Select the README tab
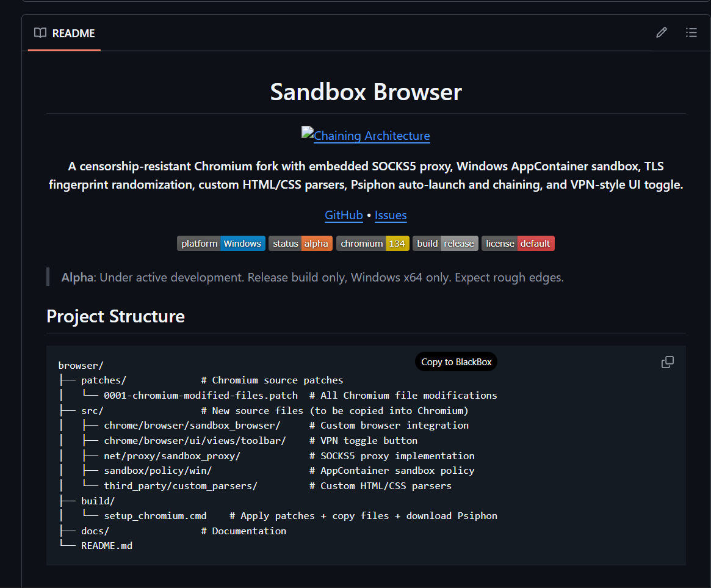 65,33
